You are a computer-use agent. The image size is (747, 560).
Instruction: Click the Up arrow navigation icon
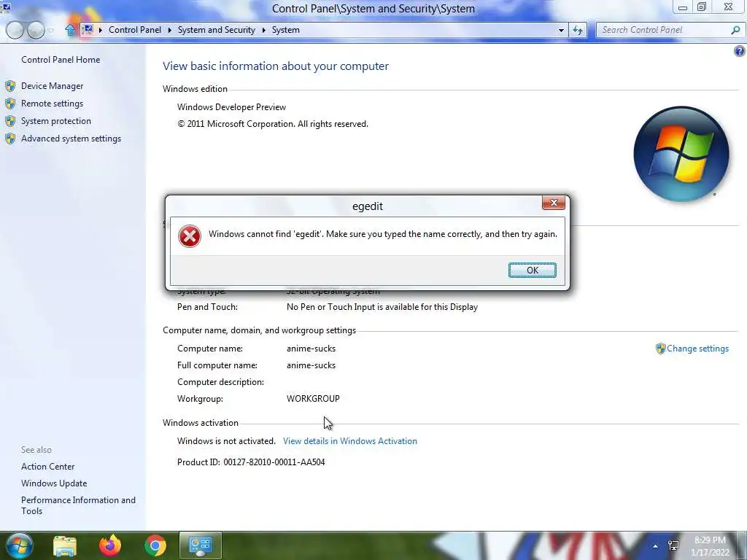tap(70, 30)
